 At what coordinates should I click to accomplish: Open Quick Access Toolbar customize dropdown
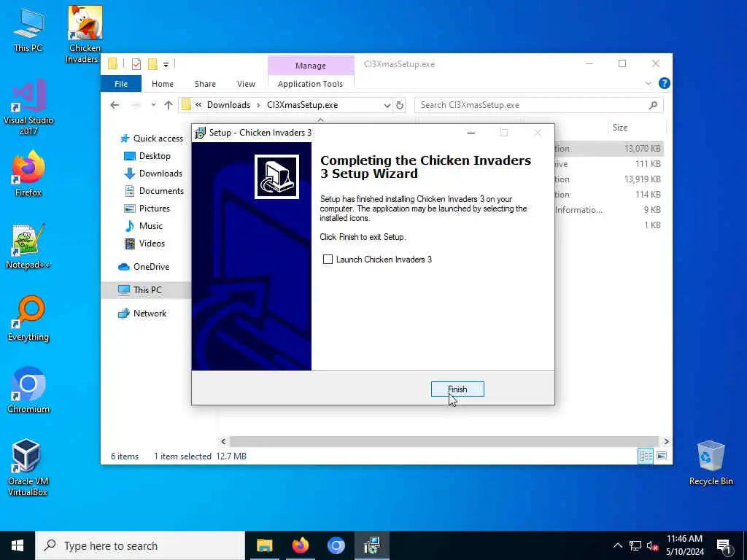click(166, 64)
